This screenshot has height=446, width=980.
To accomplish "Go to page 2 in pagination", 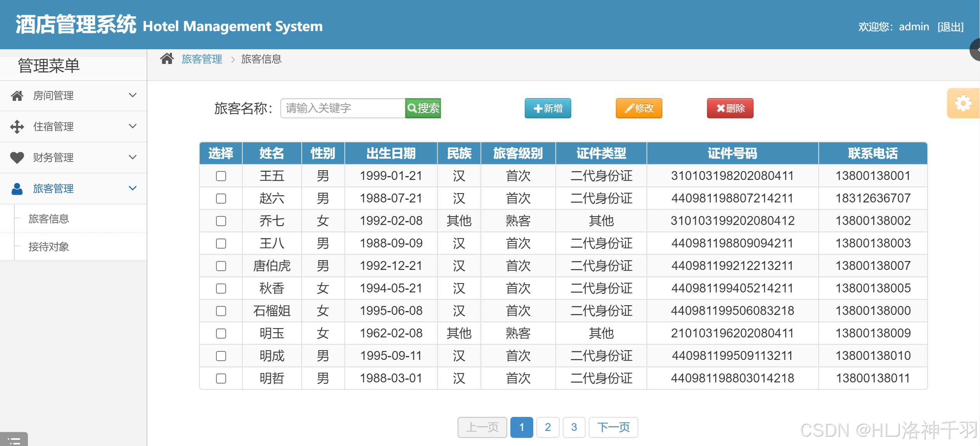I will [548, 427].
